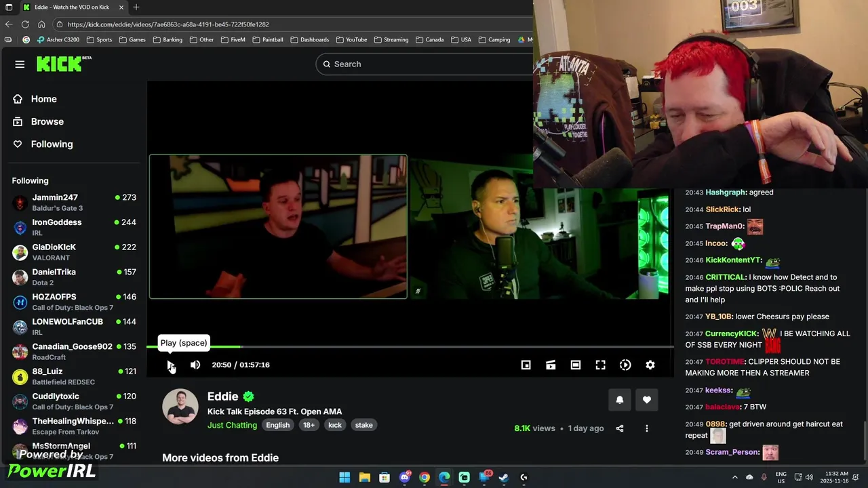Open the player settings gear
The image size is (868, 488).
click(x=650, y=365)
